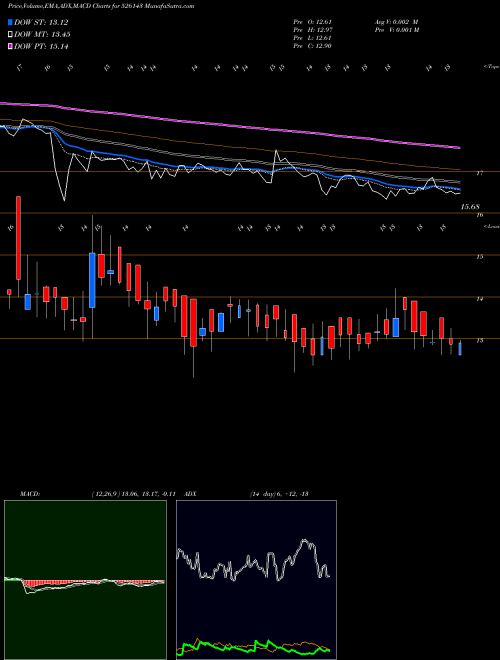
Task: Click price axis label 17
Action: click(x=479, y=173)
